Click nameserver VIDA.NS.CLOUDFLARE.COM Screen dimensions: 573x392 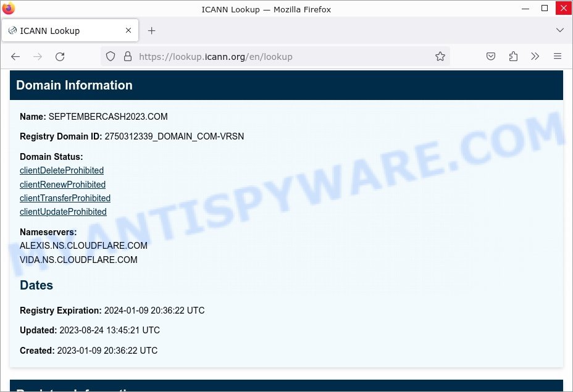pos(78,260)
